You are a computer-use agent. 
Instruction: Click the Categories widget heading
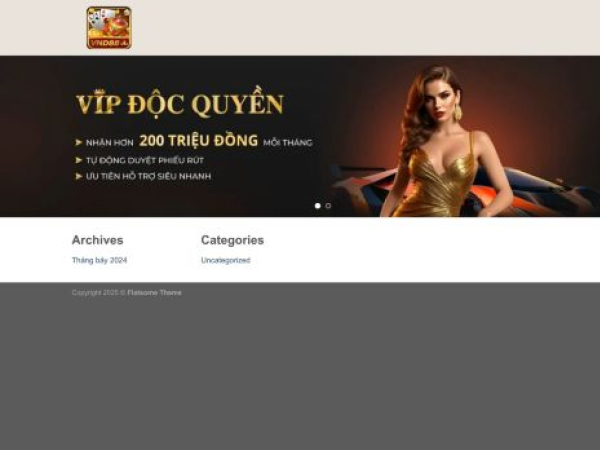(232, 240)
